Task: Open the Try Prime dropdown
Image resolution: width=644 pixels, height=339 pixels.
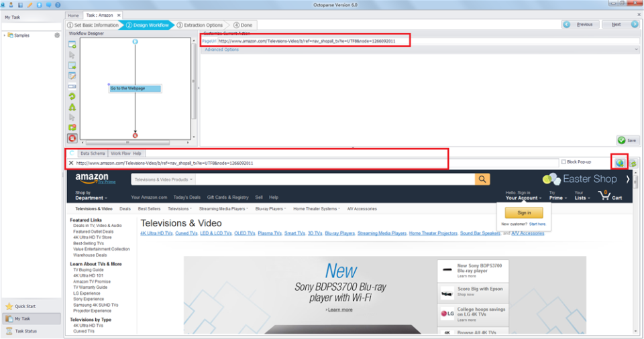Action: [x=558, y=196]
